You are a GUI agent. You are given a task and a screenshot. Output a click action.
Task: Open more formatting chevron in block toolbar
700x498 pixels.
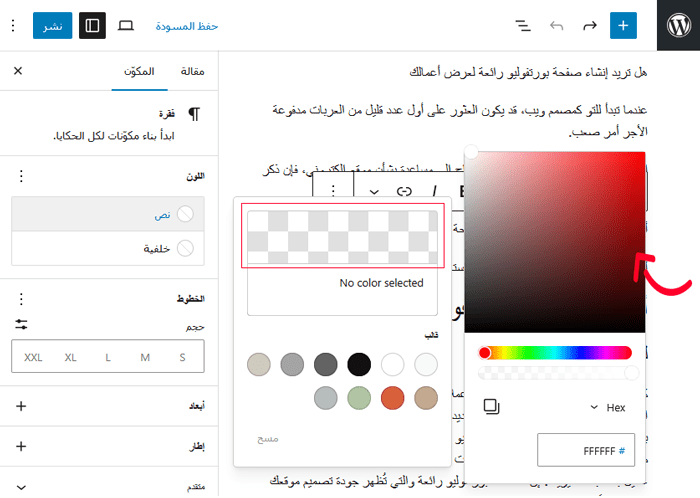click(374, 192)
